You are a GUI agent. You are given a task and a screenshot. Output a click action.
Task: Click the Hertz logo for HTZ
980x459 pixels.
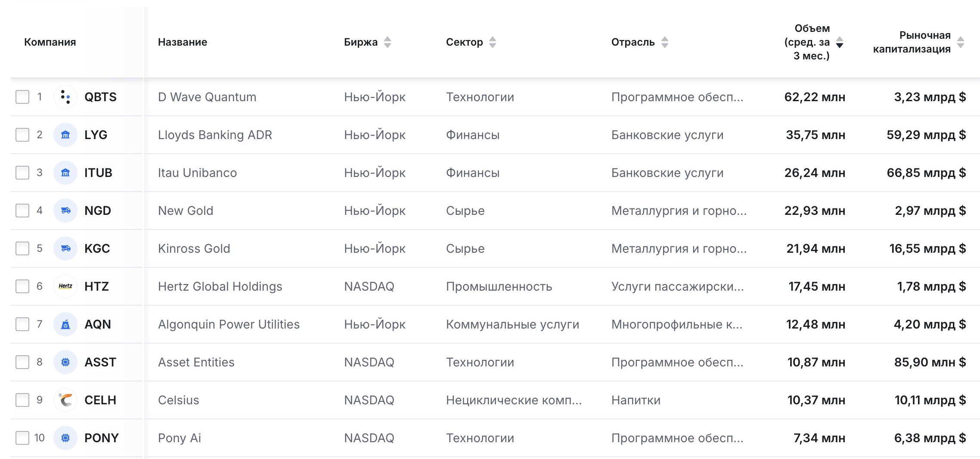click(x=65, y=286)
